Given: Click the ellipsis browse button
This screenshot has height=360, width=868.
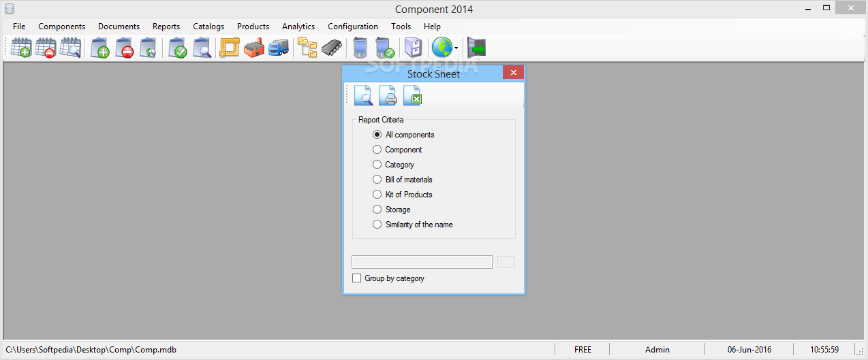Looking at the screenshot, I should click(506, 262).
